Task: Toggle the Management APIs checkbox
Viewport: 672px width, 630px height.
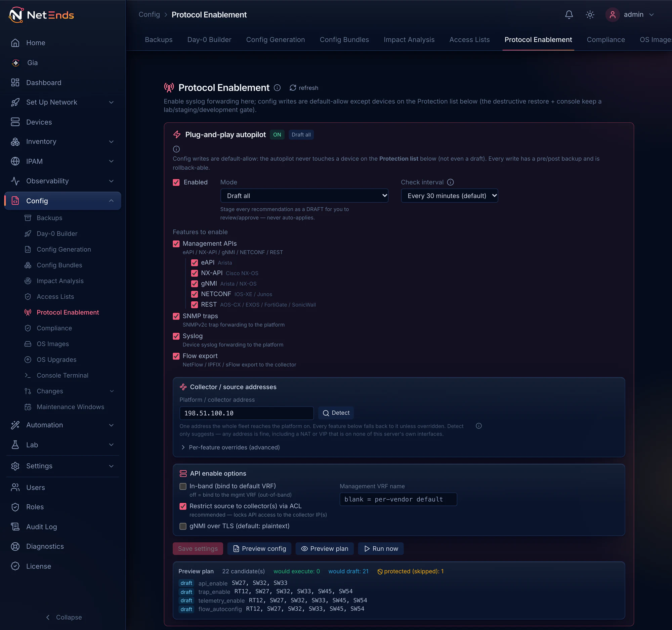Action: [x=176, y=244]
